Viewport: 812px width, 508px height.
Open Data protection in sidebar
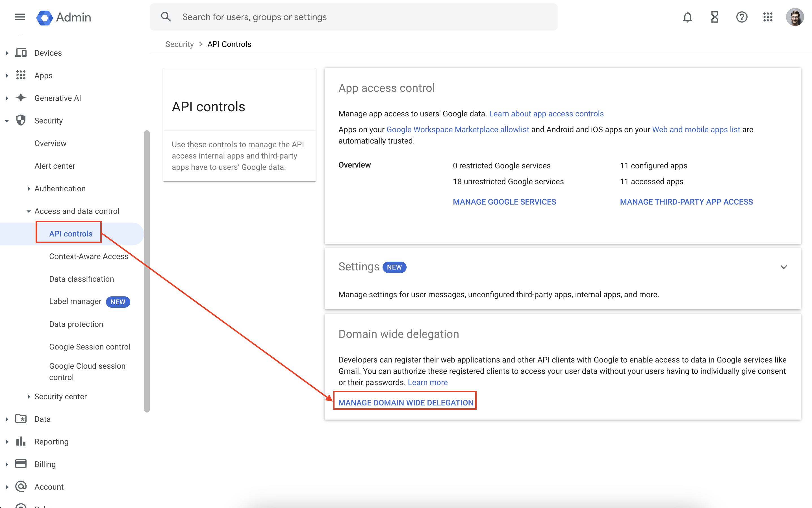pyautogui.click(x=76, y=324)
